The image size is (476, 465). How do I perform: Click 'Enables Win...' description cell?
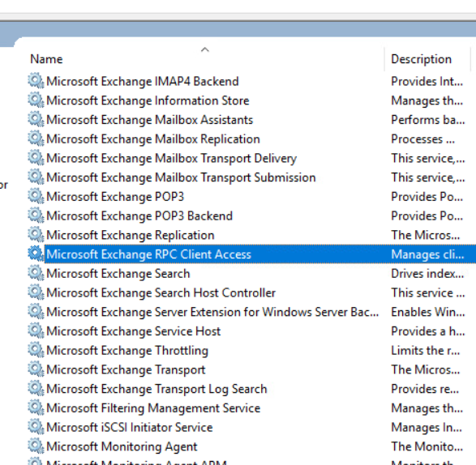(x=427, y=312)
